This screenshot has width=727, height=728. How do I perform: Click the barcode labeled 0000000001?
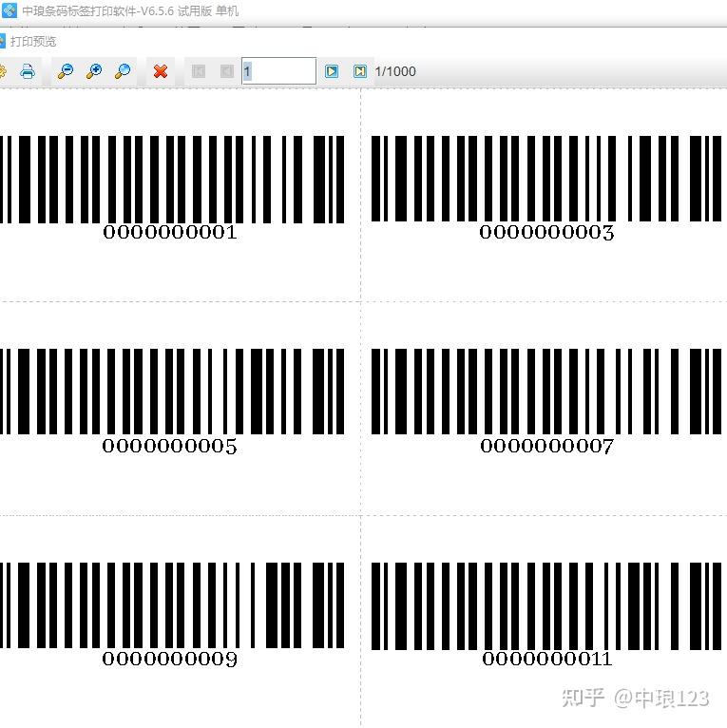coord(172,180)
